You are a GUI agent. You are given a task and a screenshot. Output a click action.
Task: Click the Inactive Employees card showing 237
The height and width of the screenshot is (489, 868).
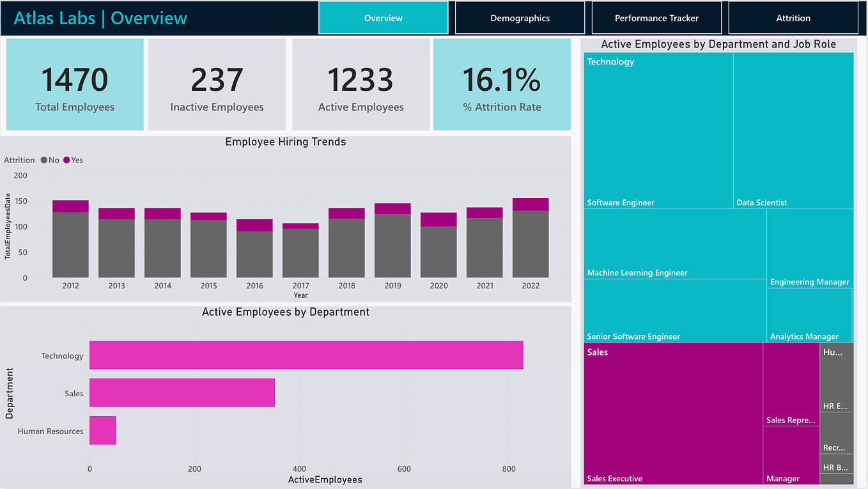[217, 84]
